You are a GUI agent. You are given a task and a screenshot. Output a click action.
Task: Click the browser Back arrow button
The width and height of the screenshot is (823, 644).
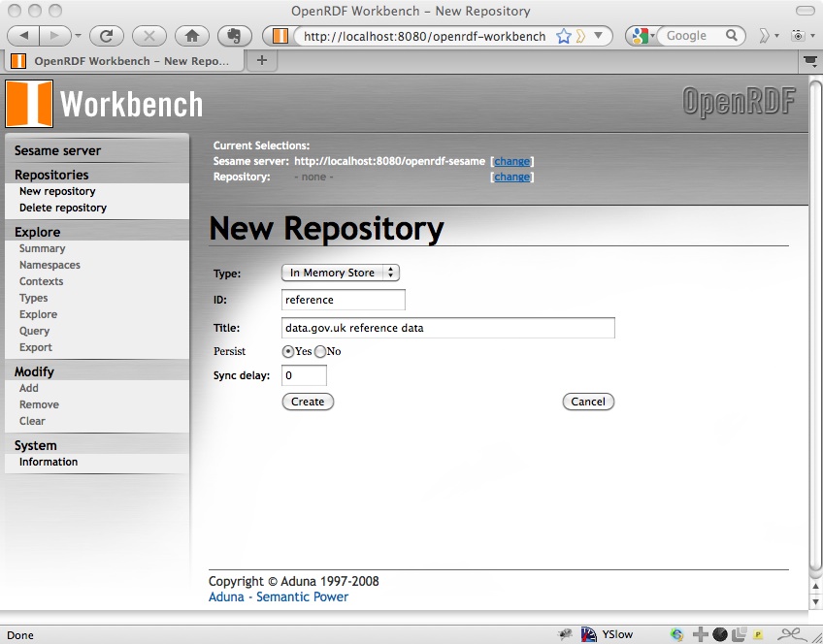23,36
